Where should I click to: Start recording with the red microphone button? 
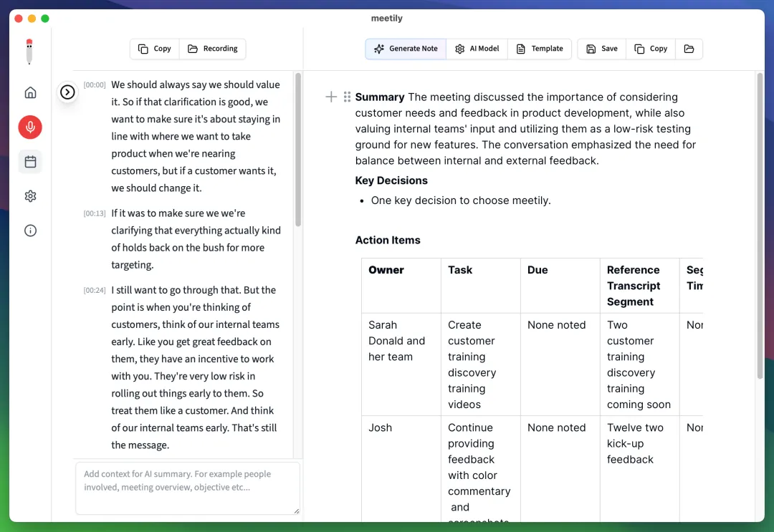pos(30,127)
